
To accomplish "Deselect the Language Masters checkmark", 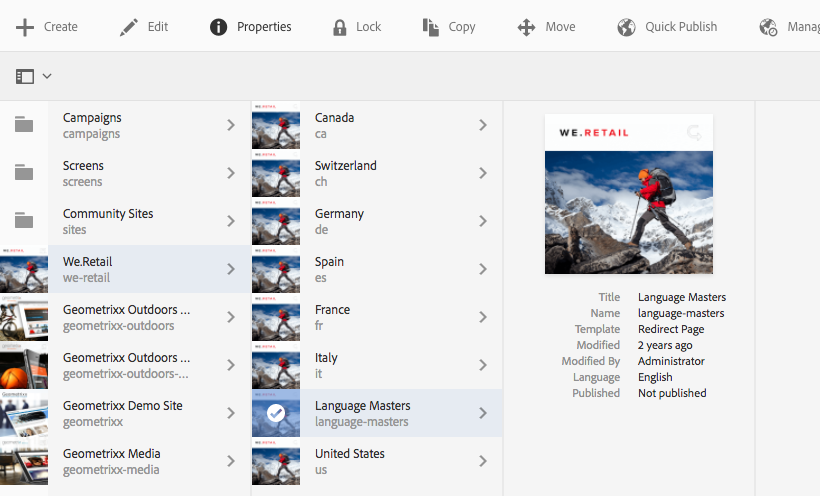I will click(276, 413).
